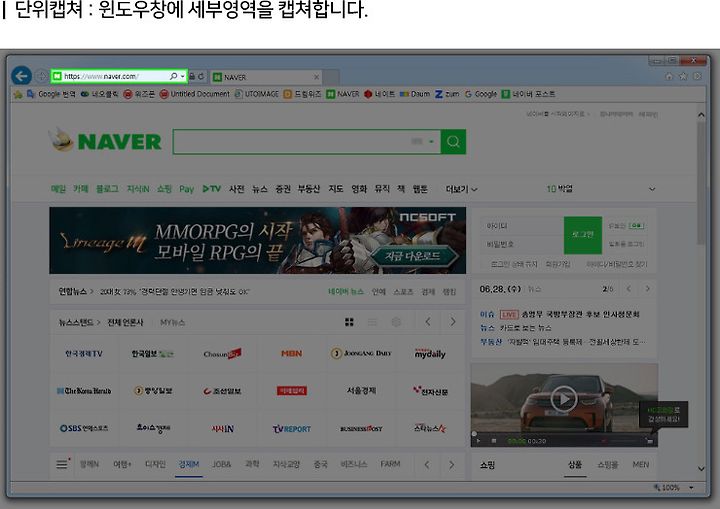Go to next newsstand page arrow
Screen dimensions: 720x509
(x=453, y=322)
